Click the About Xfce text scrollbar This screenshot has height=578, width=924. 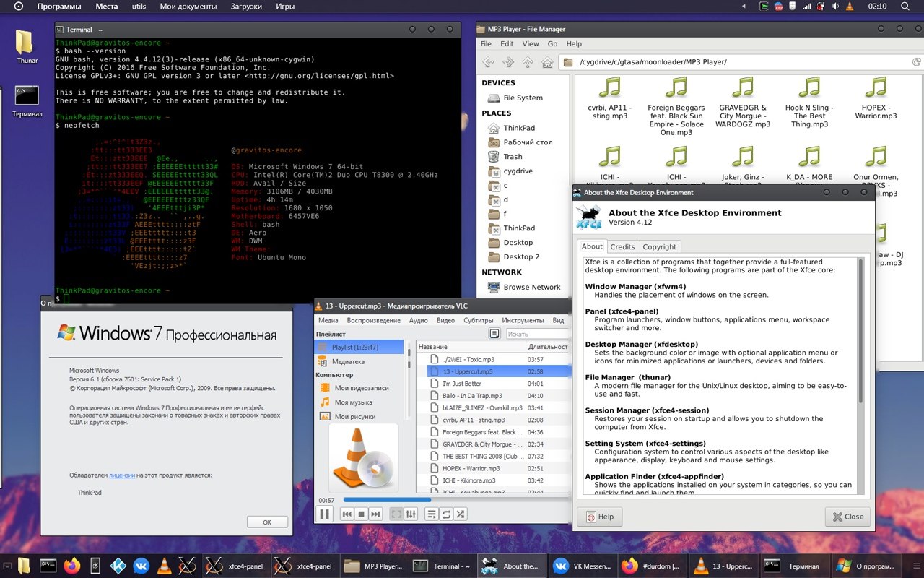(860, 331)
